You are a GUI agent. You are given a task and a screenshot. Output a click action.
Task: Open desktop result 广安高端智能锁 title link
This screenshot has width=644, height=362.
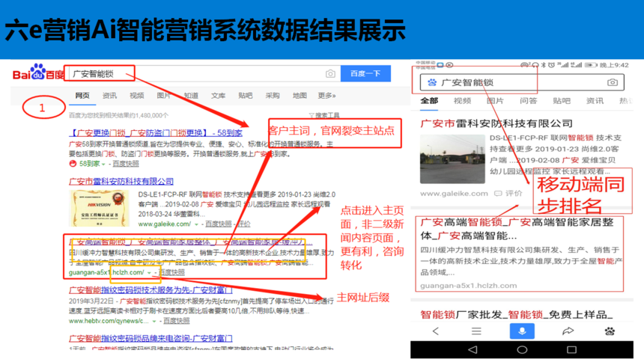click(190, 242)
